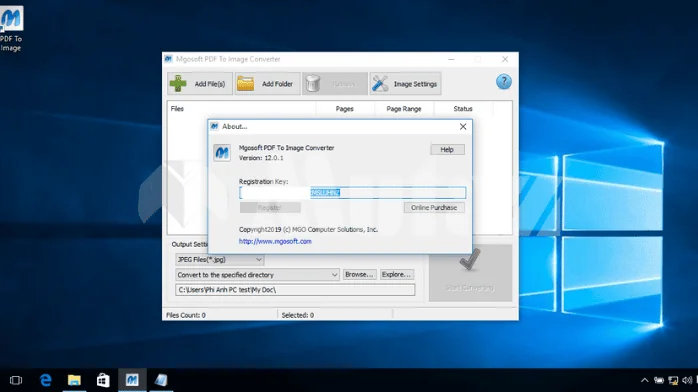Open Task View from the taskbar
The height and width of the screenshot is (392, 698).
pos(16,380)
